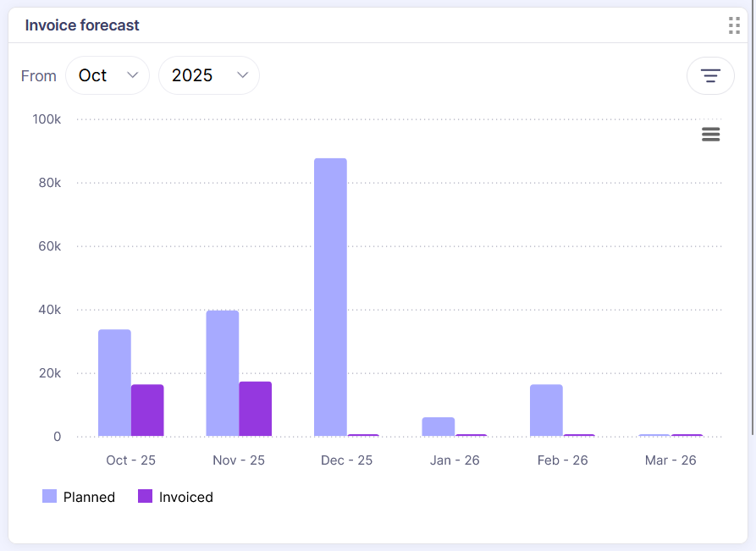
Task: Click the Dec - 25 axis label
Action: (346, 460)
